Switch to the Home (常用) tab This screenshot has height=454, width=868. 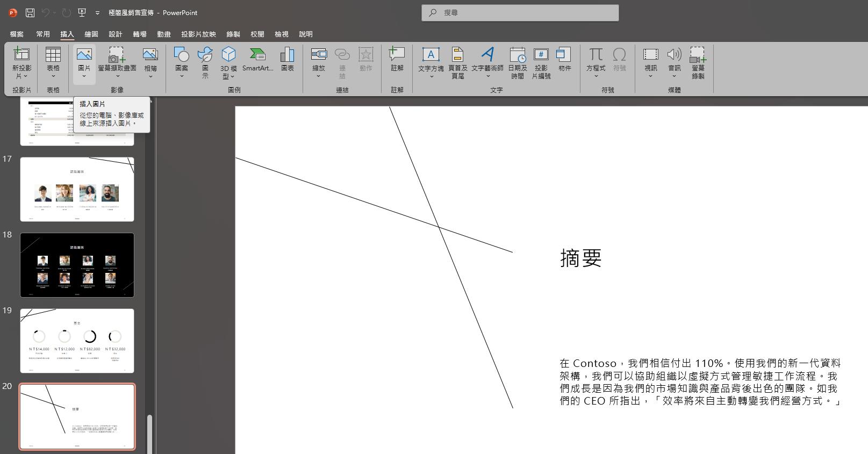pos(43,34)
